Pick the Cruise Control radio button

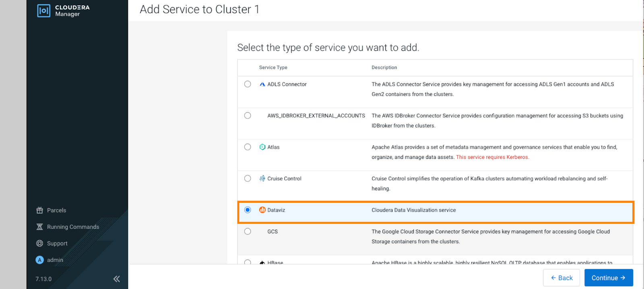pos(248,179)
